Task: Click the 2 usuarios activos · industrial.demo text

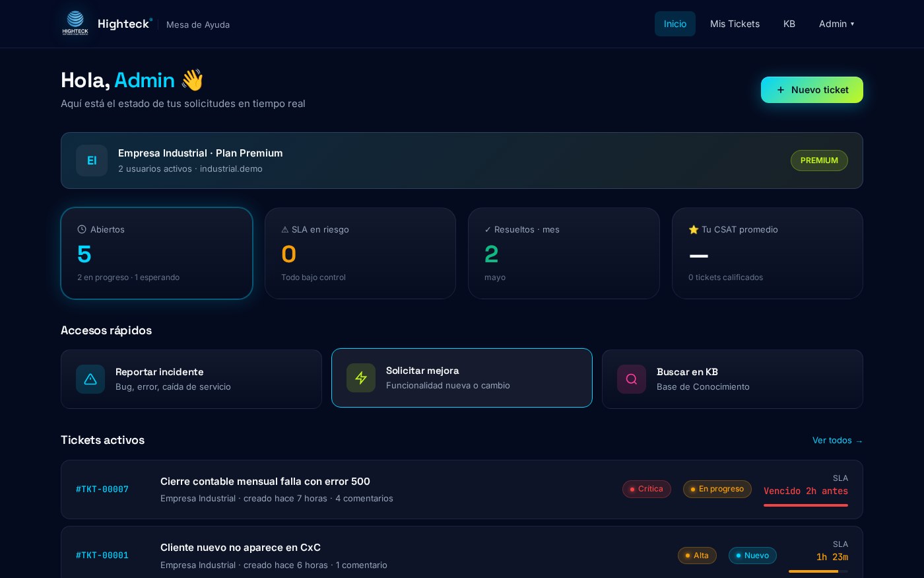Action: pyautogui.click(x=190, y=169)
